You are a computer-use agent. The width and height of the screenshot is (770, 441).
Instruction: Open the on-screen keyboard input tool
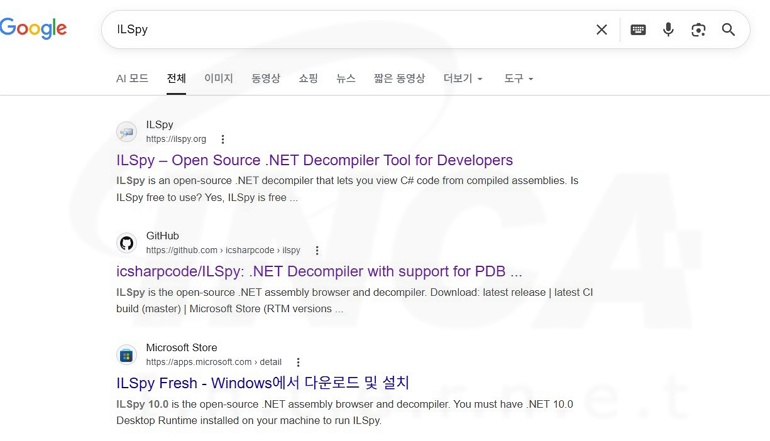pyautogui.click(x=638, y=29)
